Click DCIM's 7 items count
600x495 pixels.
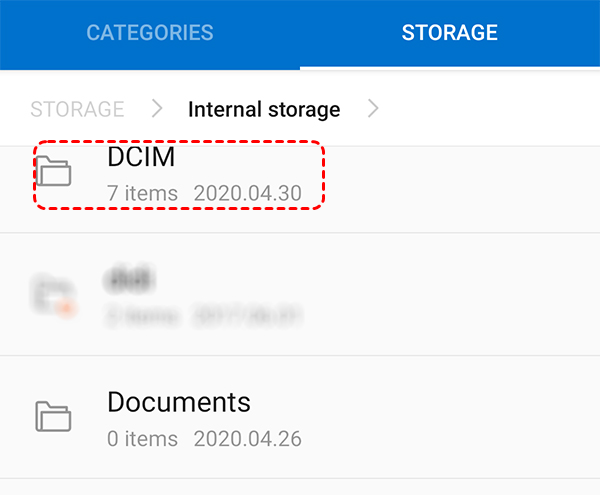tap(142, 193)
